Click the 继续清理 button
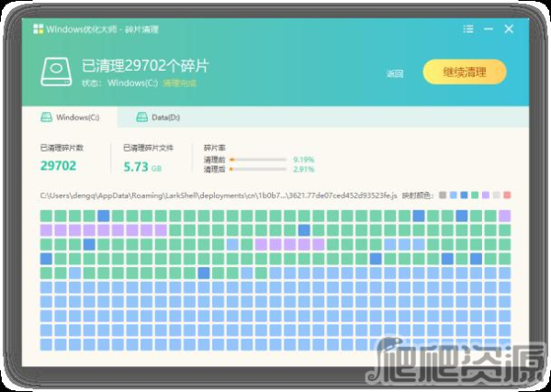This screenshot has height=392, width=551. coord(465,72)
